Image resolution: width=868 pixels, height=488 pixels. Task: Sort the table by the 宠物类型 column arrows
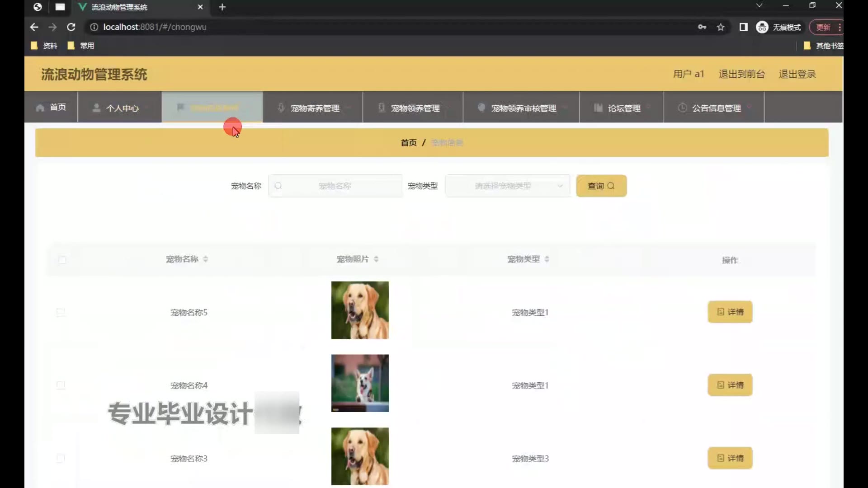pos(547,259)
